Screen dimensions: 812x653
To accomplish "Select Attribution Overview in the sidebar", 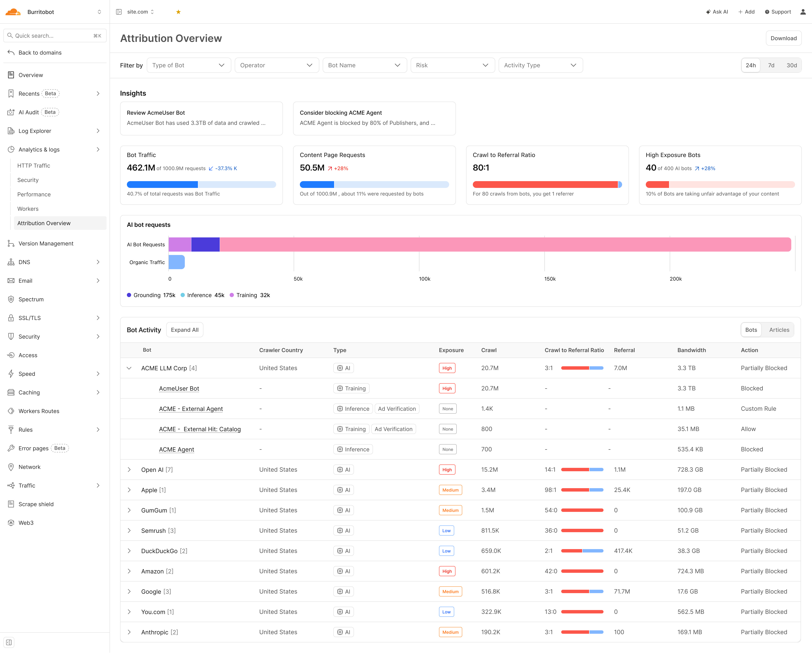I will [44, 223].
